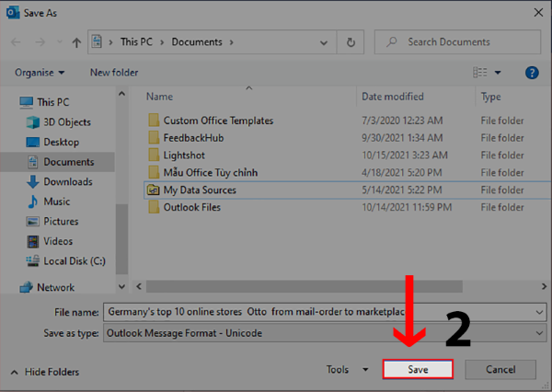Click the New folder button

[113, 73]
